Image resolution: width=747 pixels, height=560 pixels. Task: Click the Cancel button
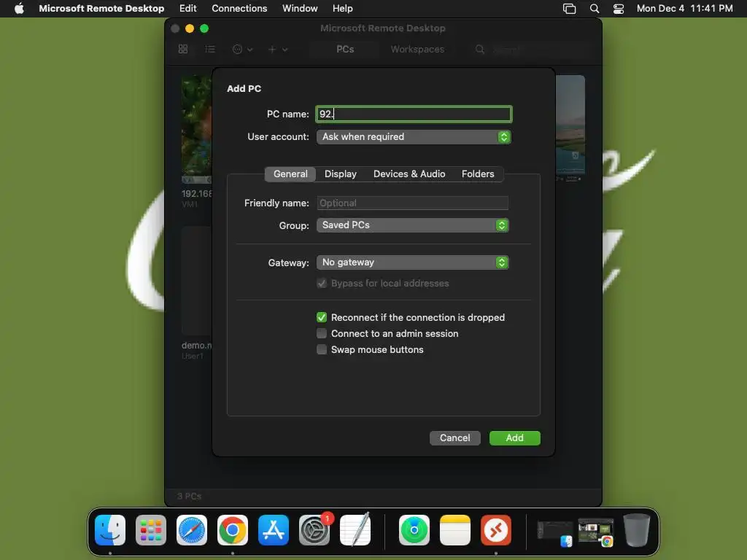[454, 437]
